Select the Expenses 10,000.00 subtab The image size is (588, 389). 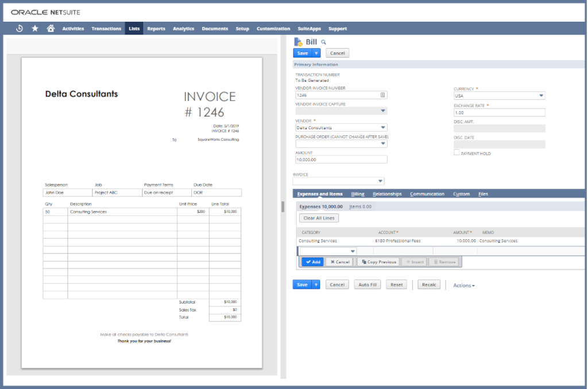pos(321,207)
